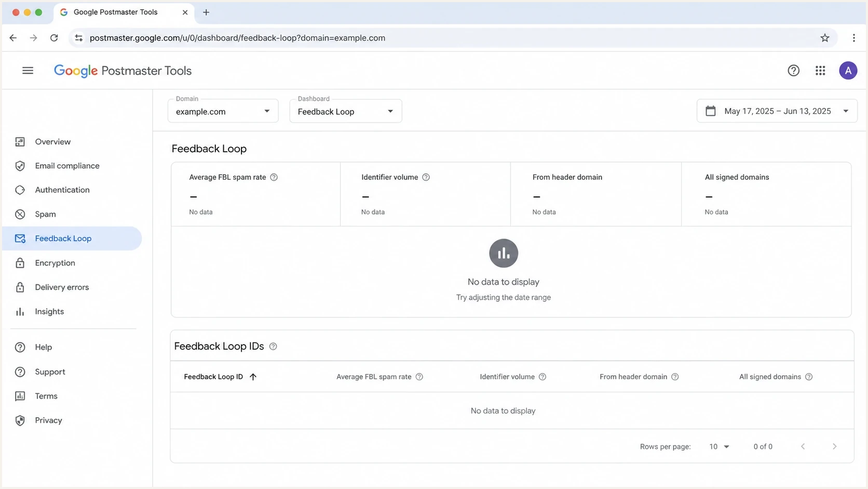Screen dimensions: 868x489
Task: Click the Delivery errors lock icon
Action: click(20, 287)
